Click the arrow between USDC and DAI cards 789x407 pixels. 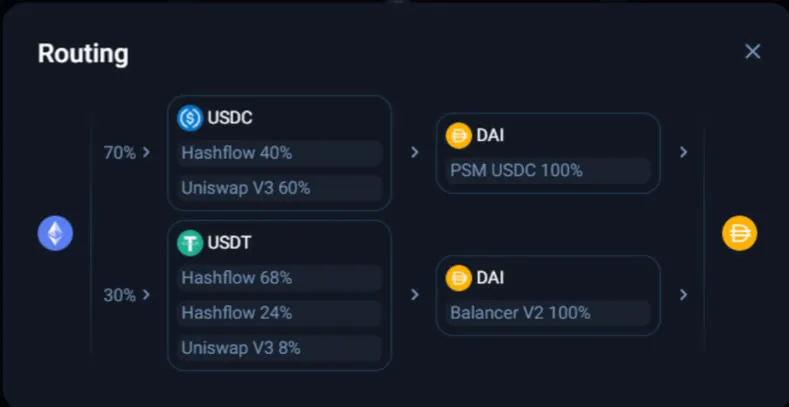(414, 153)
